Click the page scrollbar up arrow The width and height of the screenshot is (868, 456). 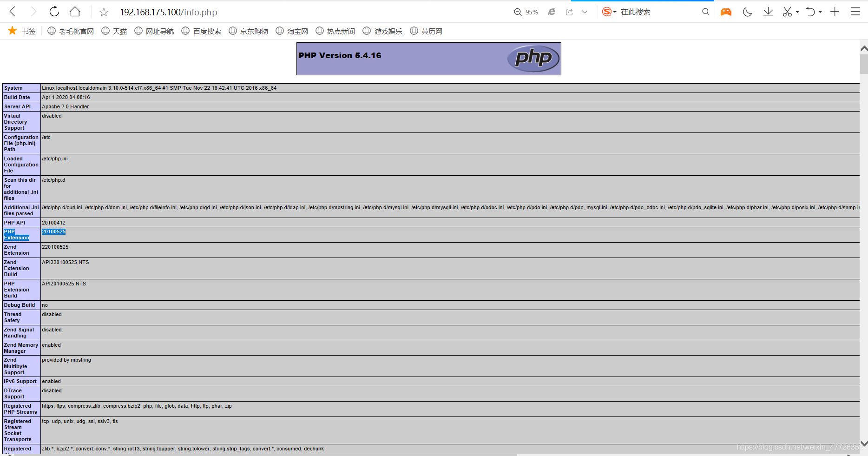(x=864, y=48)
